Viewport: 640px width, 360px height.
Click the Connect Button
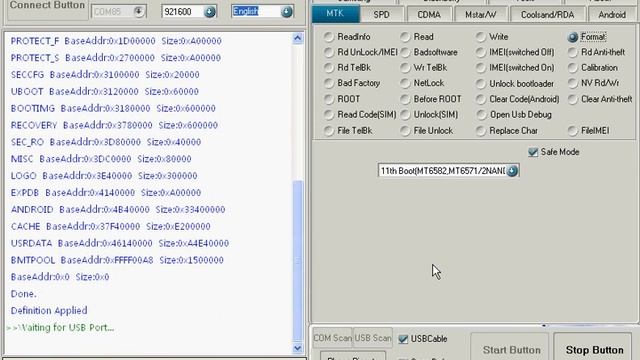[47, 7]
